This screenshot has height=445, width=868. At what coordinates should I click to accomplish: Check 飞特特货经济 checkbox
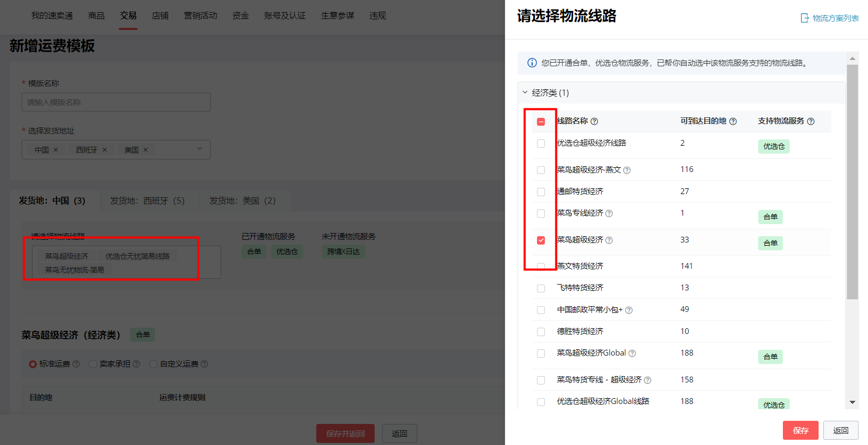pos(541,289)
